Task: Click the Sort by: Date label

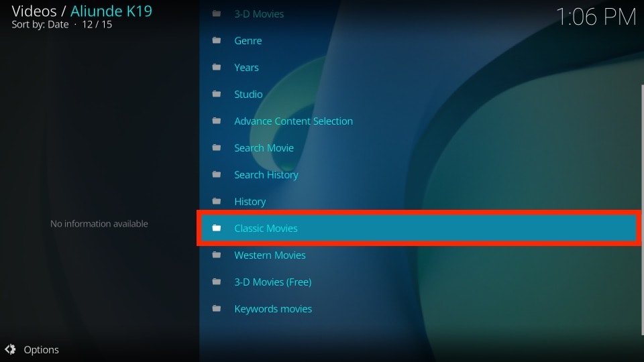Action: click(x=40, y=25)
